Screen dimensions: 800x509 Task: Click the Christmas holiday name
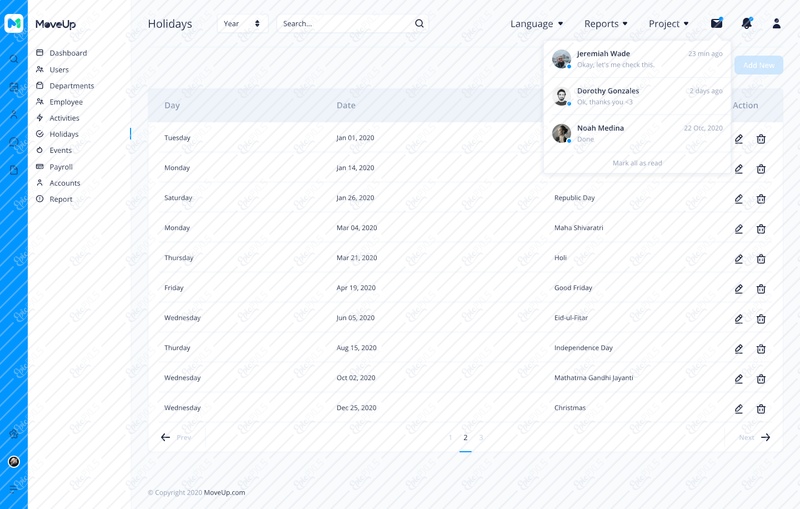(x=570, y=408)
